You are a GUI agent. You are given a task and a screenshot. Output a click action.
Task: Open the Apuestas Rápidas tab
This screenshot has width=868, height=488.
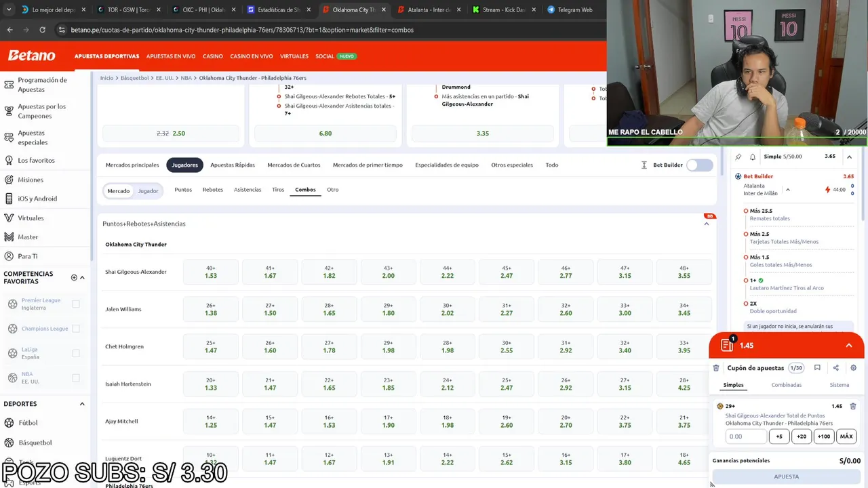coord(233,165)
